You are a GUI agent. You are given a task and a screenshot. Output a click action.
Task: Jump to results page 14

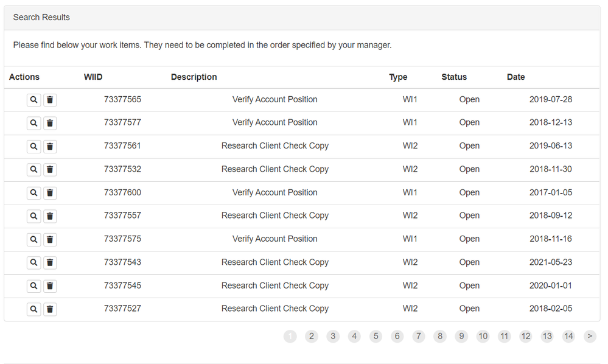coord(568,336)
